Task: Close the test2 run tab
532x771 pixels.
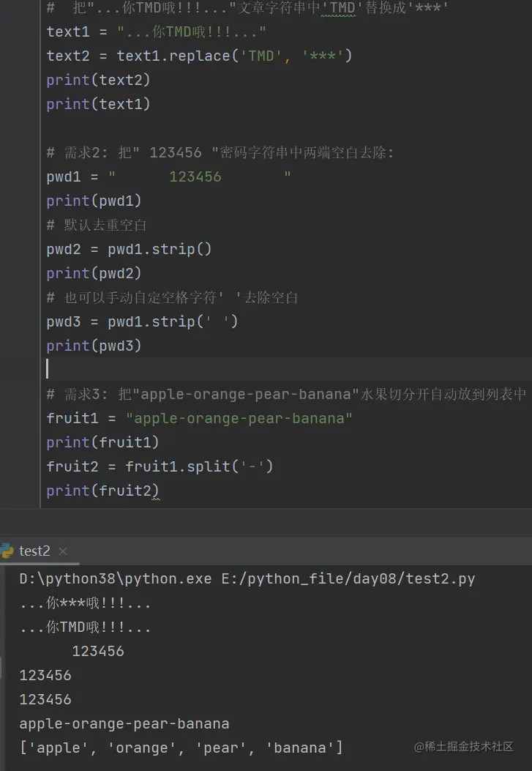Action: (63, 551)
